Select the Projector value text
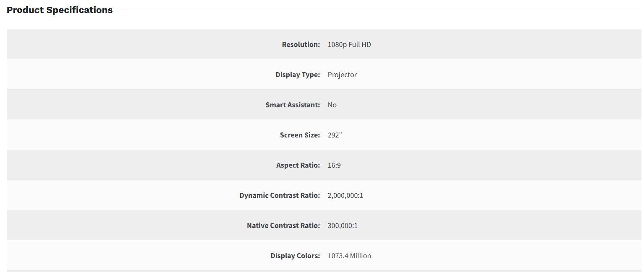The image size is (644, 272). click(342, 75)
